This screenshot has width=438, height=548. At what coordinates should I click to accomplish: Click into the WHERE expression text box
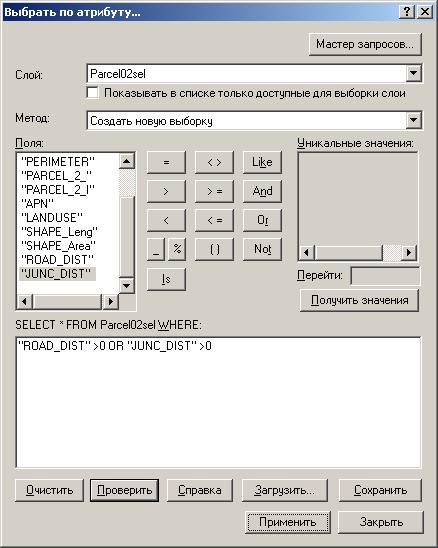pyautogui.click(x=218, y=402)
